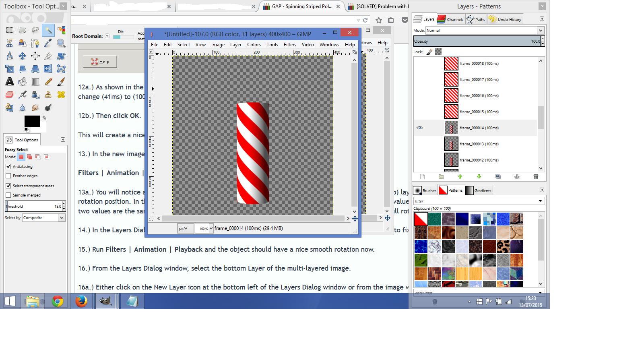
Task: Open the patterns filter dropdown
Action: click(x=540, y=201)
